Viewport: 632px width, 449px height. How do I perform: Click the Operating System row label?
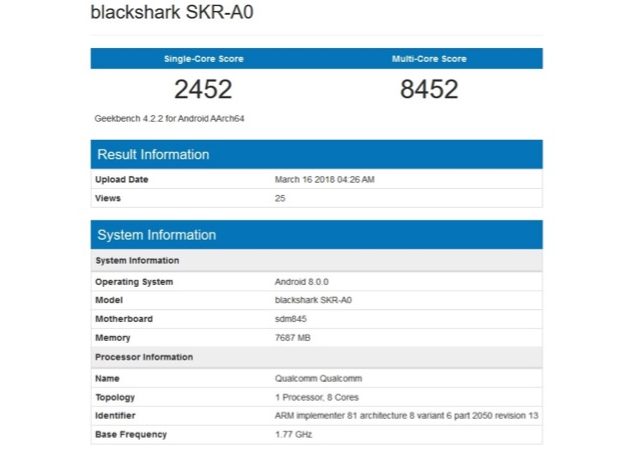(134, 282)
